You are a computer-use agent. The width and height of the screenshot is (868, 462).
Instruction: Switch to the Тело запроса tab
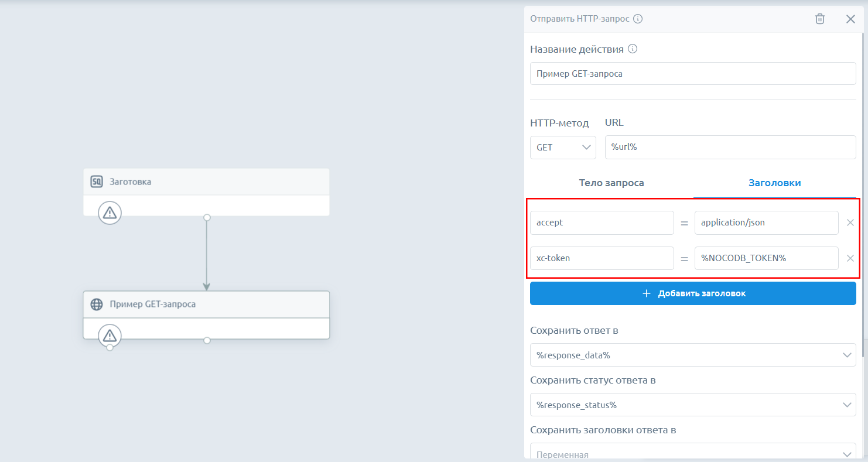pyautogui.click(x=611, y=183)
